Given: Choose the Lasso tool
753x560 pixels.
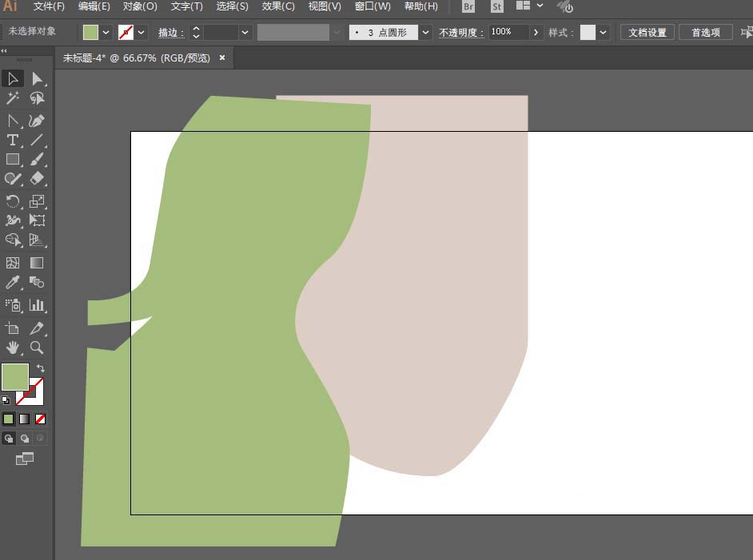Looking at the screenshot, I should 37,98.
